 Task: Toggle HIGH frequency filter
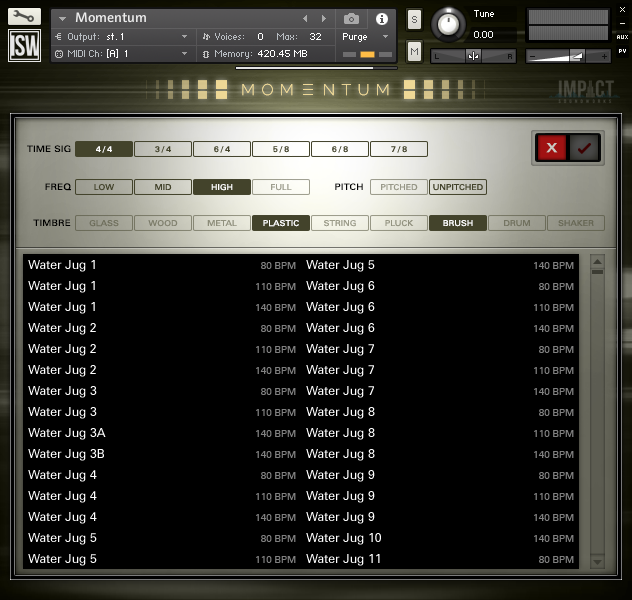coord(222,187)
